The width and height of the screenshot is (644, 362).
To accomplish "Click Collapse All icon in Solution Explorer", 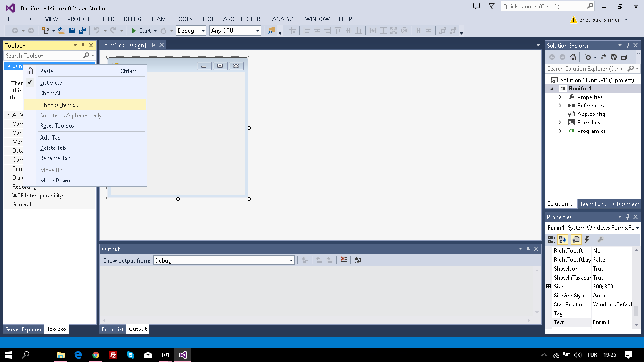I will click(x=624, y=57).
